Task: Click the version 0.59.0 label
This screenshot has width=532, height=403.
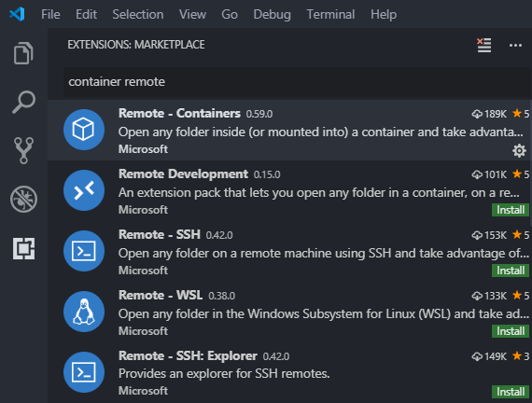Action: (259, 114)
